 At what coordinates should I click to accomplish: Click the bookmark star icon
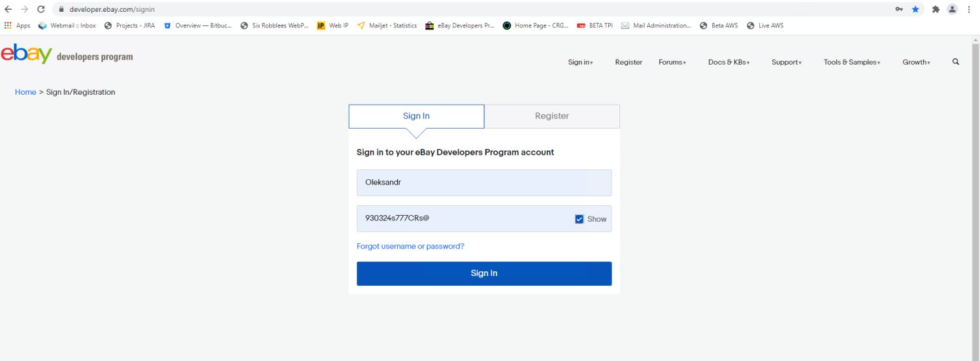pos(916,9)
